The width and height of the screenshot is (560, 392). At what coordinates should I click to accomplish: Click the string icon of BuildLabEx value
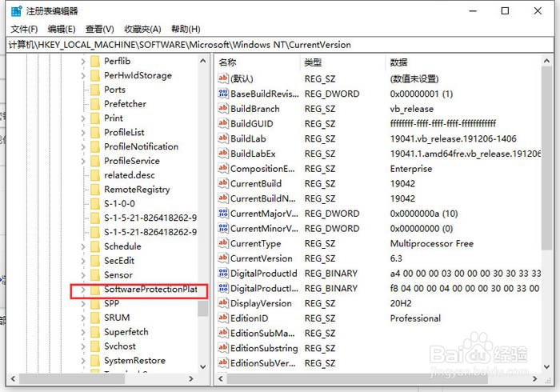[223, 154]
